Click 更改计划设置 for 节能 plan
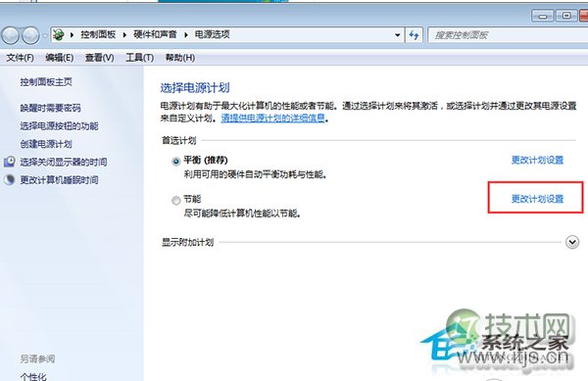Image resolution: width=588 pixels, height=381 pixels. 537,199
